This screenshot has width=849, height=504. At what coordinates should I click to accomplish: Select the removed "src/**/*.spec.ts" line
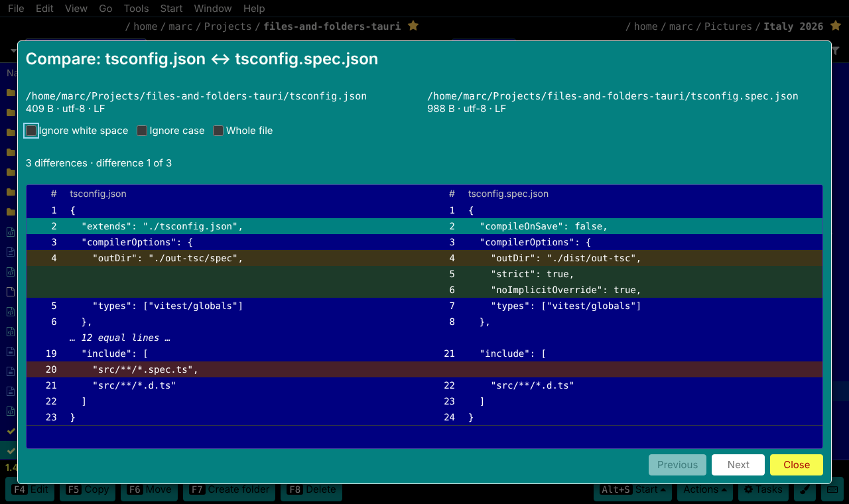click(226, 369)
